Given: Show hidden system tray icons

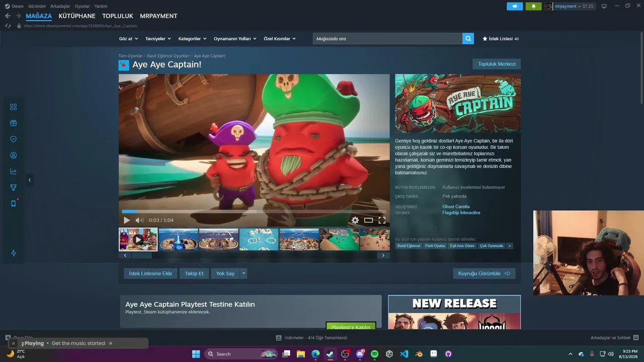Looking at the screenshot, I should point(570,354).
